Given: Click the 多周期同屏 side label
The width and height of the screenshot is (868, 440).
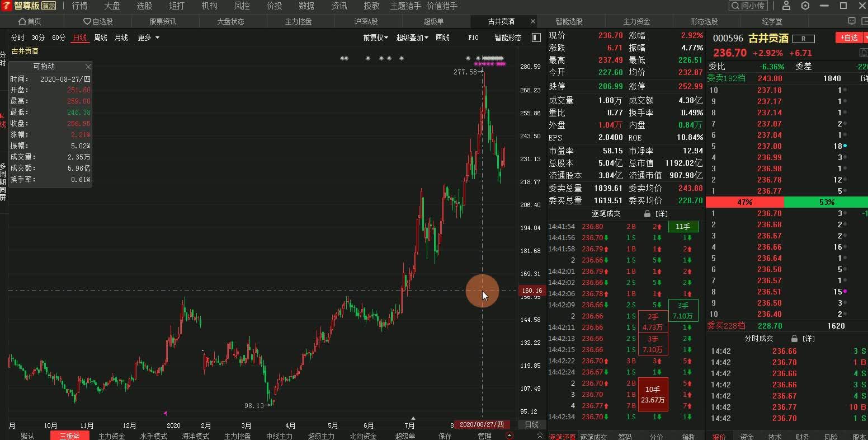Looking at the screenshot, I should coord(3,182).
